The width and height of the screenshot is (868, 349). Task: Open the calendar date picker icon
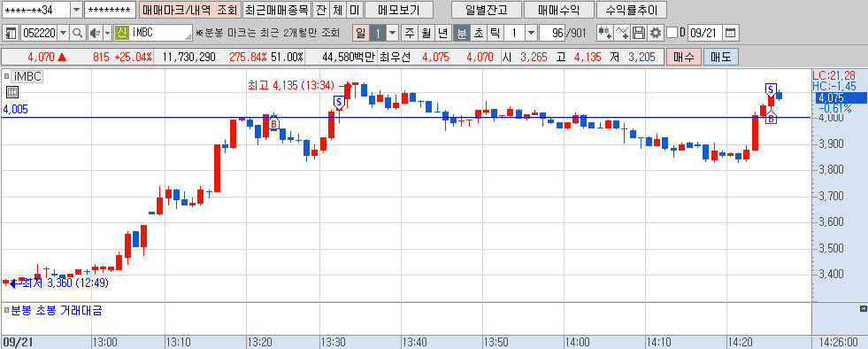coord(731,33)
